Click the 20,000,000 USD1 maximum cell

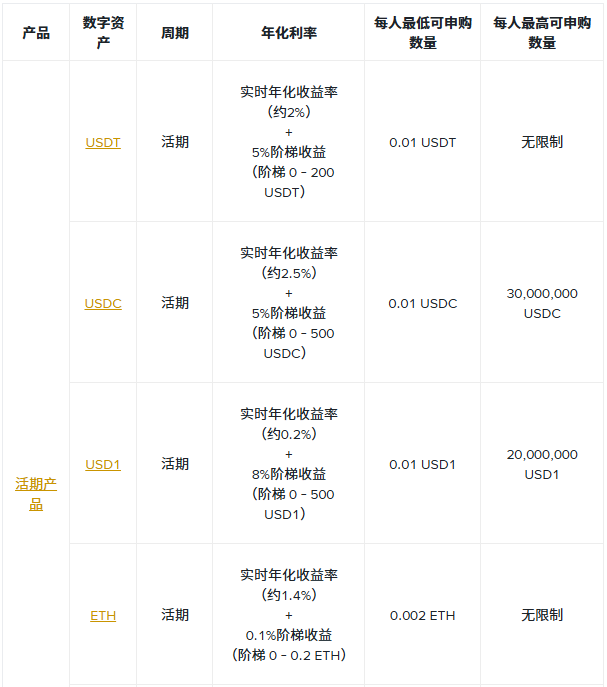pyautogui.click(x=542, y=464)
